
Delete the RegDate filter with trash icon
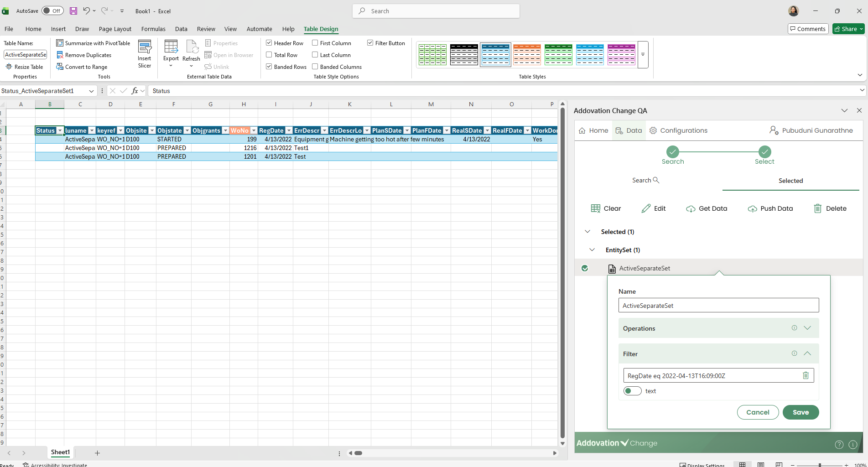pyautogui.click(x=806, y=375)
